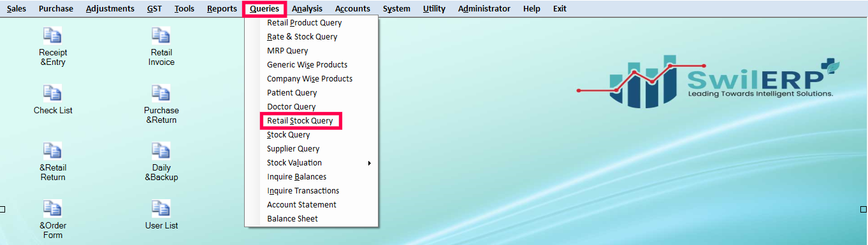Image resolution: width=868 pixels, height=245 pixels.
Task: Open the Utility menu
Action: [434, 9]
